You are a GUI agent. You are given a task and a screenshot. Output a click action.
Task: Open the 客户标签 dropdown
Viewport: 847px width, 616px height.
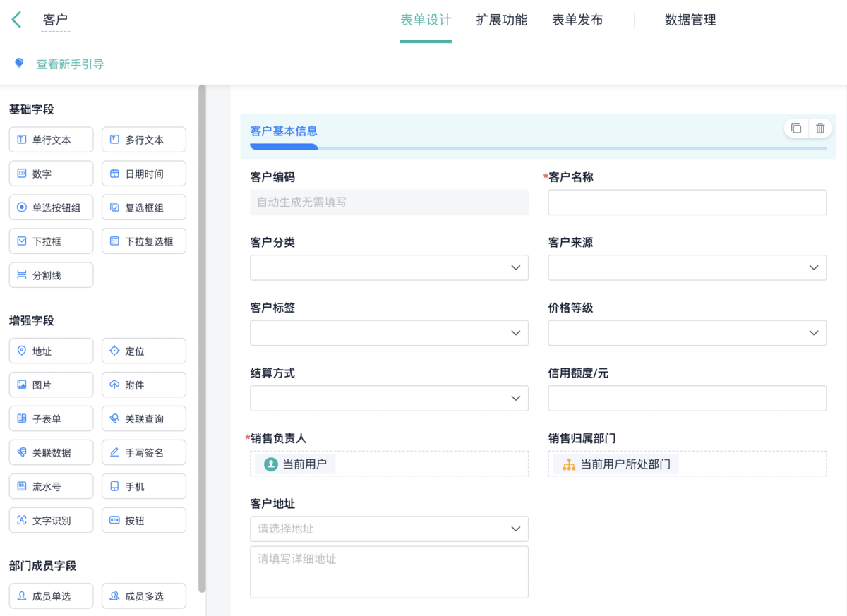389,333
